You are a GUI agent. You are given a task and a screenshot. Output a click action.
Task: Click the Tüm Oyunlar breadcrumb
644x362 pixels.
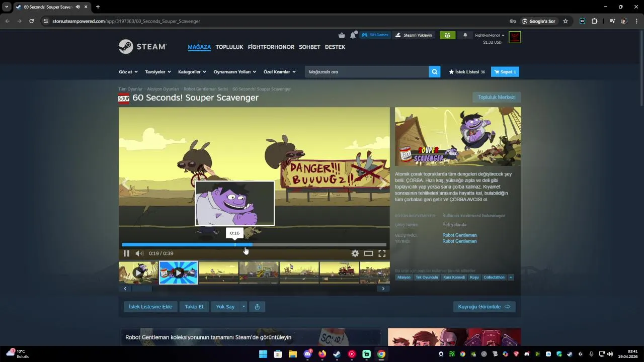(130, 89)
